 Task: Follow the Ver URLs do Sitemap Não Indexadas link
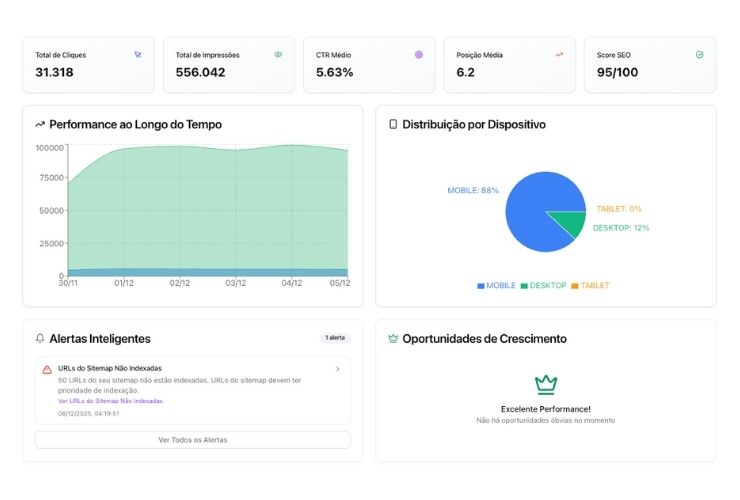[x=110, y=401]
